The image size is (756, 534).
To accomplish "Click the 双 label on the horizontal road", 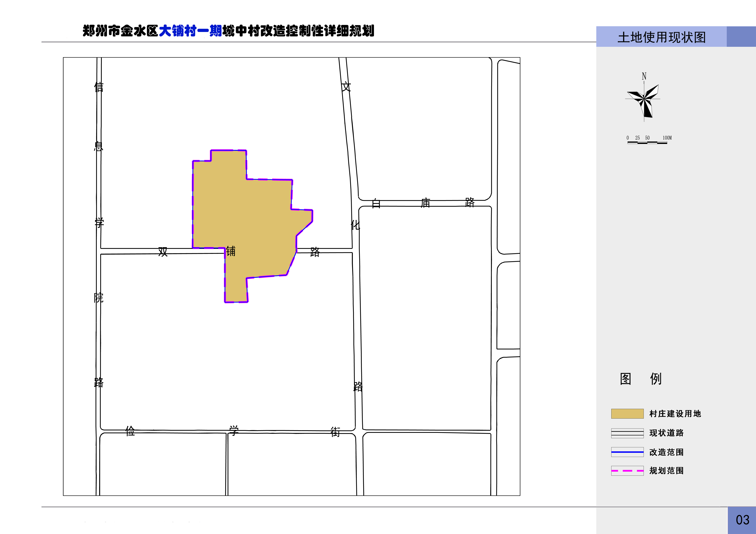I will tap(163, 252).
